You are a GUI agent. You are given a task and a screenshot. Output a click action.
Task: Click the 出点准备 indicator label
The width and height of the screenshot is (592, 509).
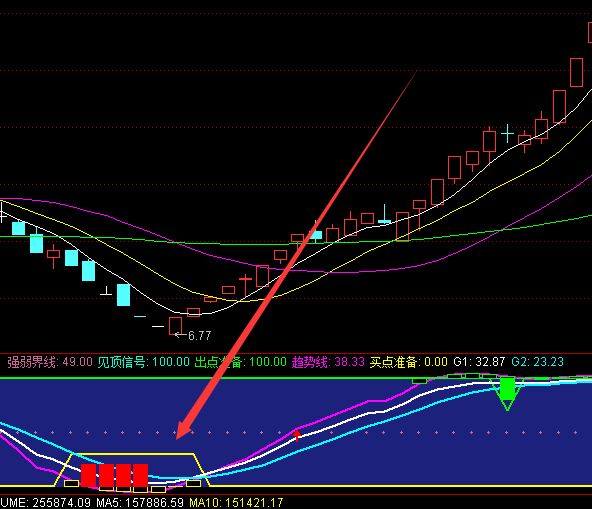(218, 362)
